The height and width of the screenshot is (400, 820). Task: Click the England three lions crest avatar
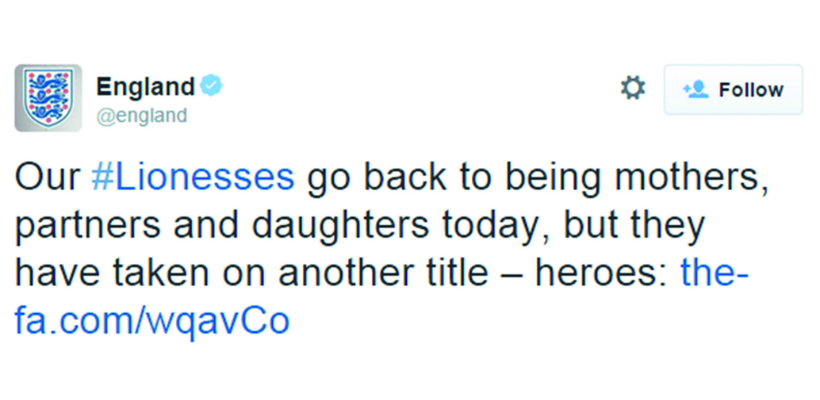point(48,98)
